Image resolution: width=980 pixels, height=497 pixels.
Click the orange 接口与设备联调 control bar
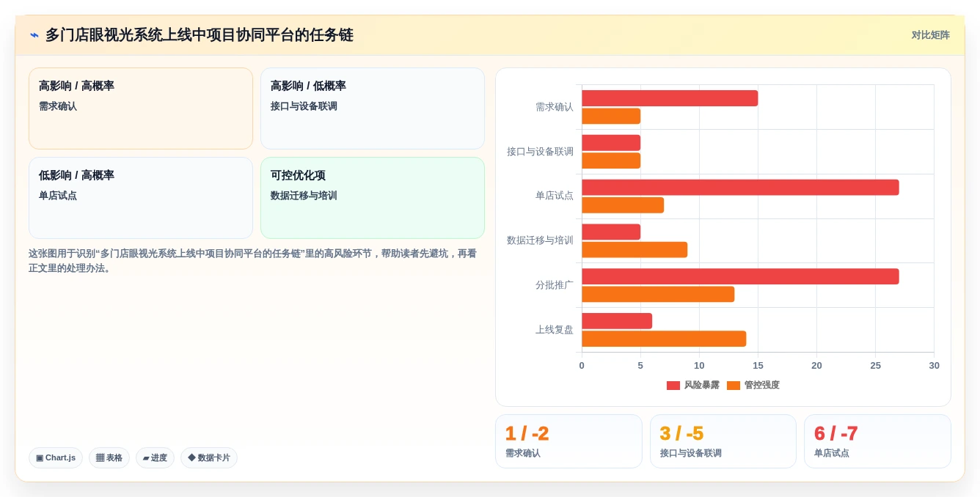pyautogui.click(x=611, y=161)
